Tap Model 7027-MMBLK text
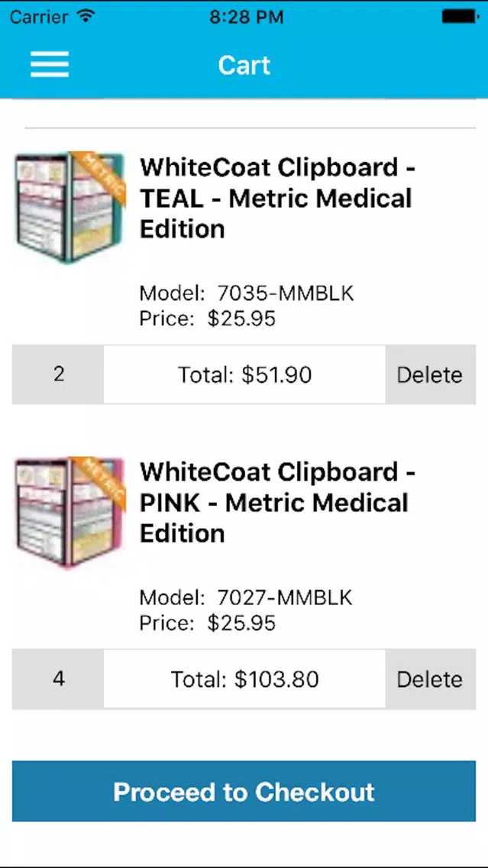 coord(246,597)
